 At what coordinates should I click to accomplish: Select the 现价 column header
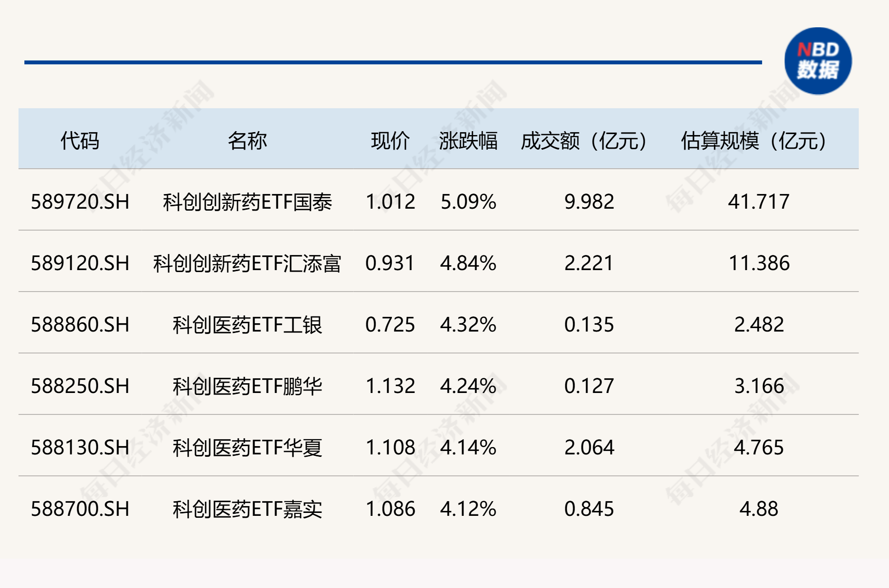390,141
